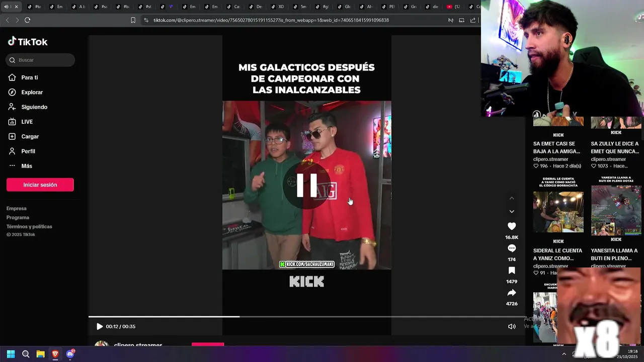Open Términos y políticas link
Viewport: 644px width, 362px height.
tap(29, 226)
